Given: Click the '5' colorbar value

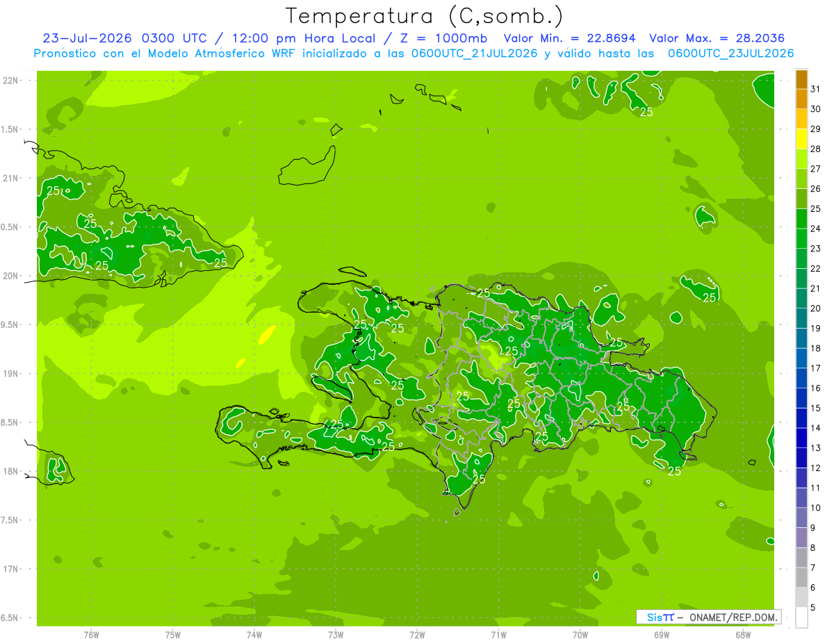Looking at the screenshot, I should (814, 607).
